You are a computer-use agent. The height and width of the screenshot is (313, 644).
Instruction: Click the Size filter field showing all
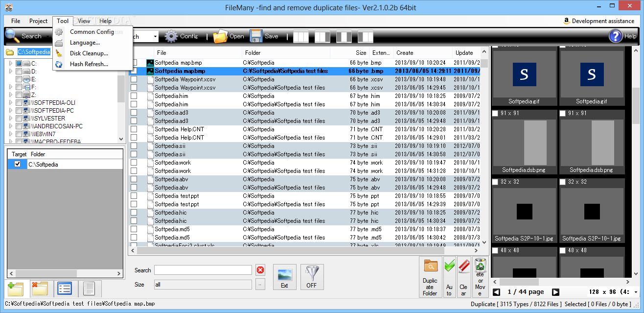(x=203, y=284)
